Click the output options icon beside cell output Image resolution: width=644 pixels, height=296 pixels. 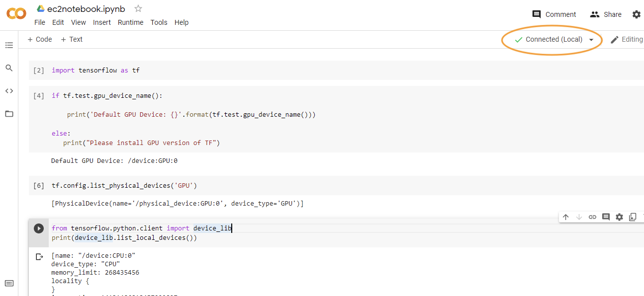point(39,257)
